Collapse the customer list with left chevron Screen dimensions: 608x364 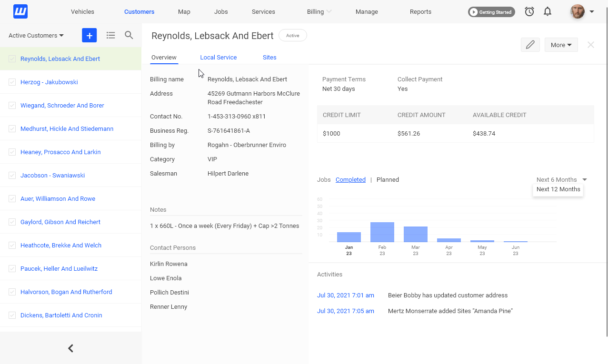click(x=70, y=348)
